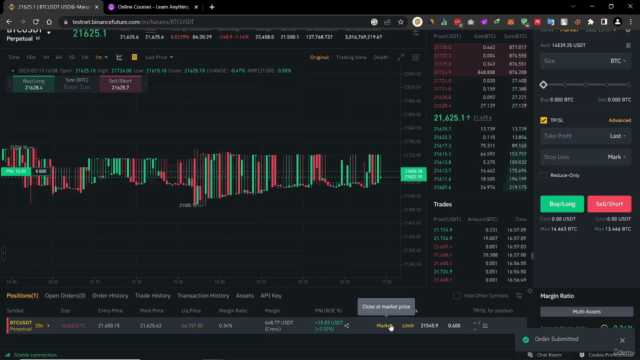Viewport: 640px width, 360px height.
Task: Enable the TP/SL checkbox
Action: 544,120
